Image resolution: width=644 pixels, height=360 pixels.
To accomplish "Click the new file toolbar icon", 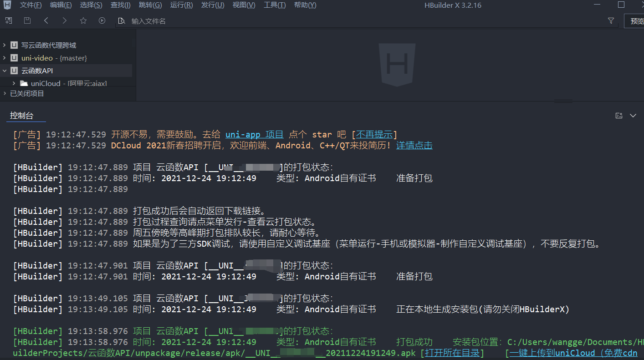I will pyautogui.click(x=9, y=20).
